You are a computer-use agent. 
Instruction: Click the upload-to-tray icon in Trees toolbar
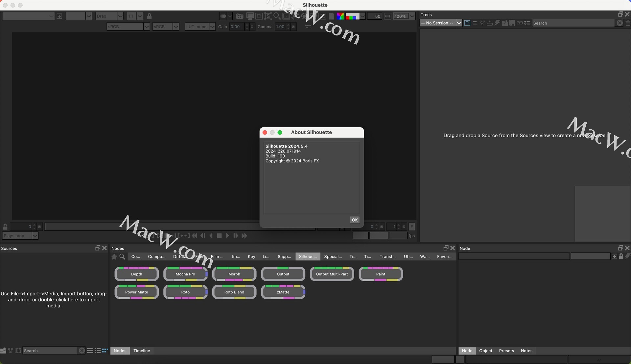(x=490, y=23)
